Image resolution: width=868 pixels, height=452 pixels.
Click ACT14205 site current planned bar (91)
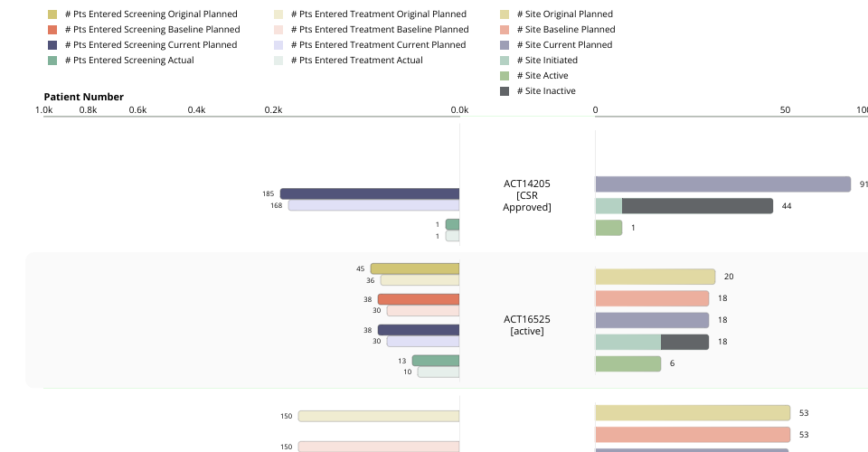coord(722,184)
